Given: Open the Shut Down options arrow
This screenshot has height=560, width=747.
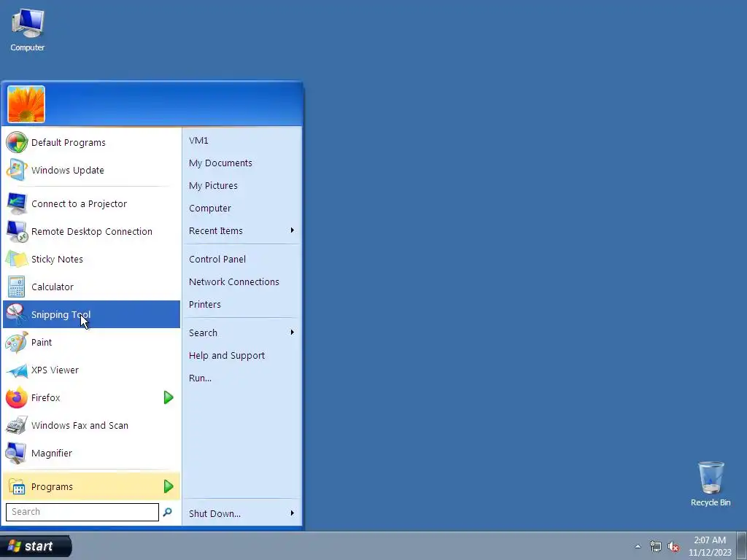Looking at the screenshot, I should (292, 513).
